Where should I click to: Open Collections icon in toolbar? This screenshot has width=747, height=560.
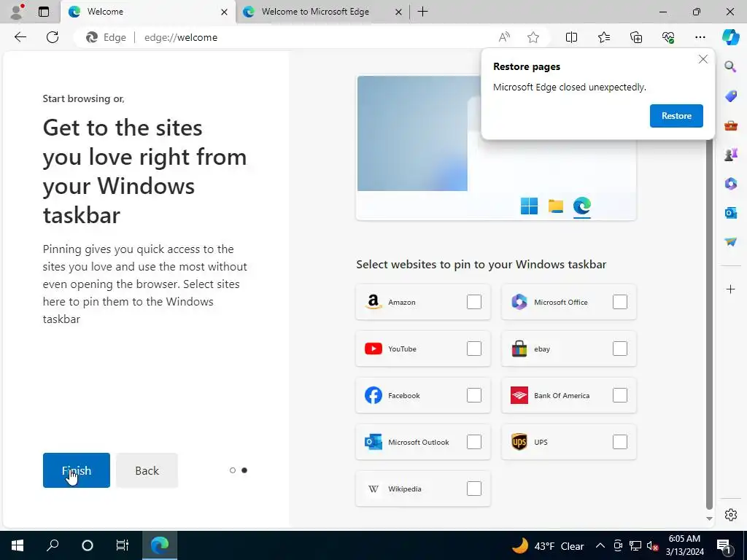pyautogui.click(x=636, y=37)
